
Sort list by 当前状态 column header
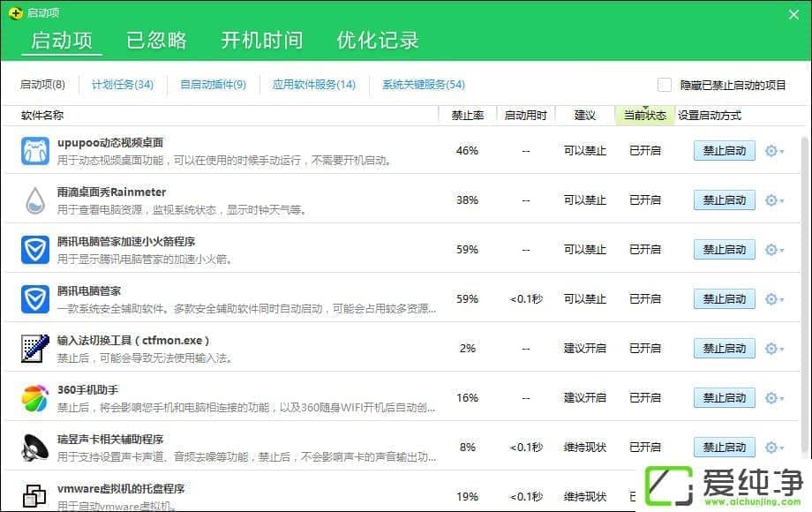(644, 116)
